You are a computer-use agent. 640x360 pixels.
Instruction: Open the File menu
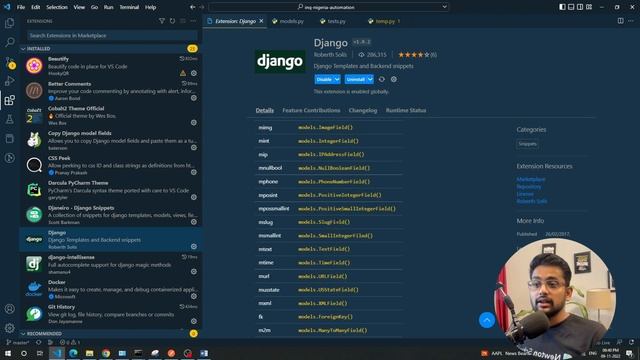pos(21,7)
